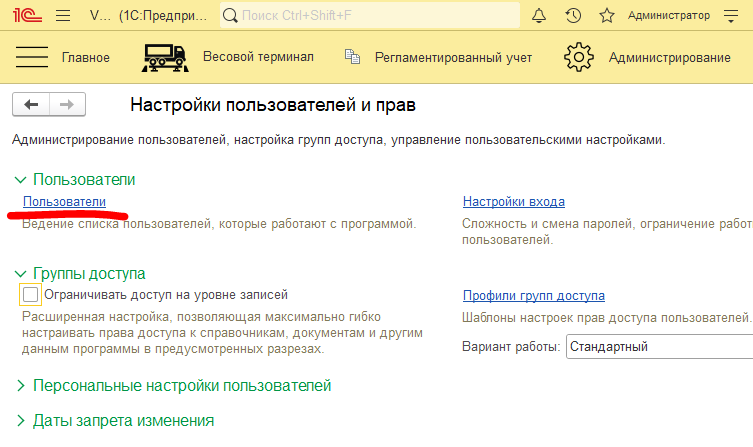Viewport: 753px width, 447px height.
Task: Click the Administration gear icon
Action: [580, 57]
